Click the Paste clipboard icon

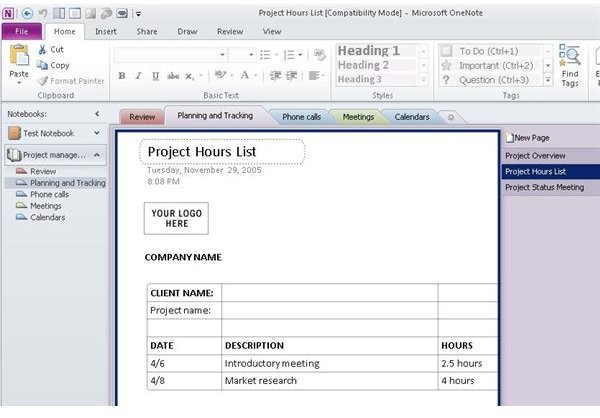click(x=19, y=56)
